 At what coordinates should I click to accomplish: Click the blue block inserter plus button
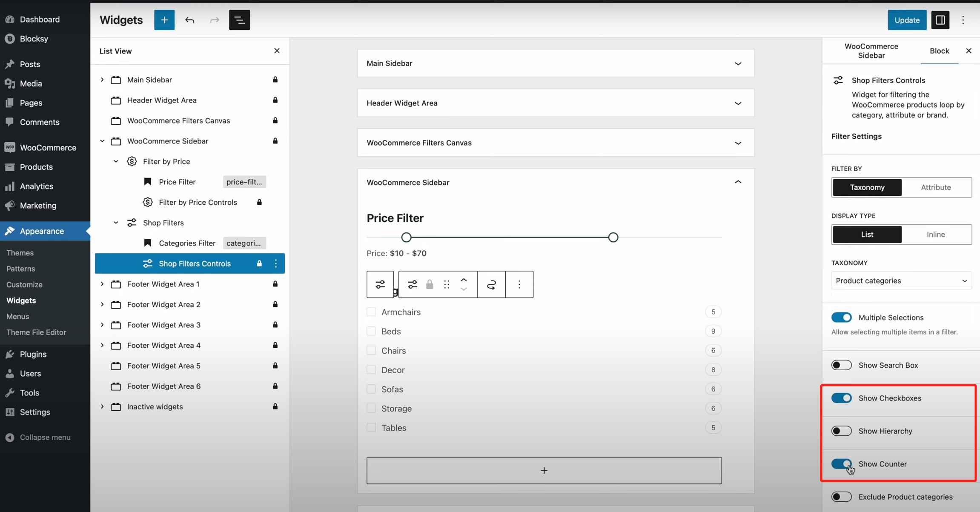(164, 20)
